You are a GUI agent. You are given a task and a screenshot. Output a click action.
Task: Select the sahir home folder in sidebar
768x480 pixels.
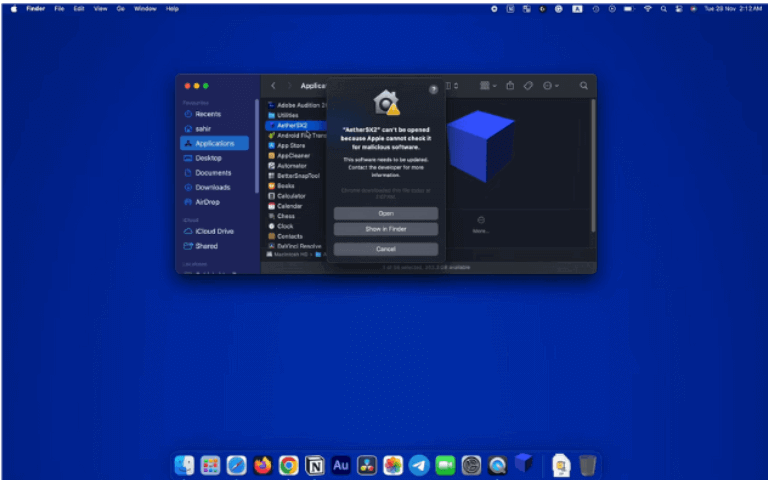tap(214, 129)
